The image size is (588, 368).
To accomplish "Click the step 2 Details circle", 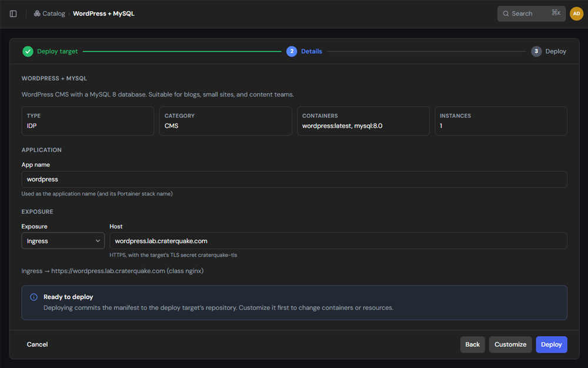I will coord(292,51).
